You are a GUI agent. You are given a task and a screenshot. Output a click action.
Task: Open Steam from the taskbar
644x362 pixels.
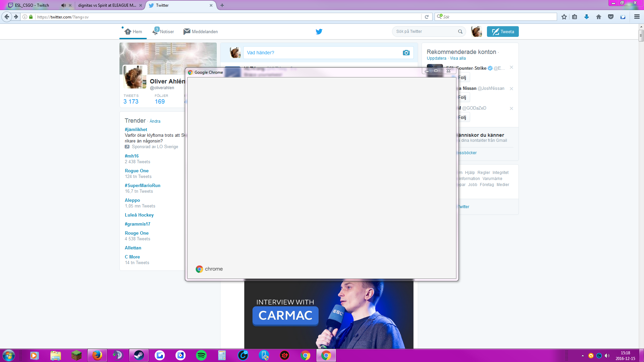point(139,355)
